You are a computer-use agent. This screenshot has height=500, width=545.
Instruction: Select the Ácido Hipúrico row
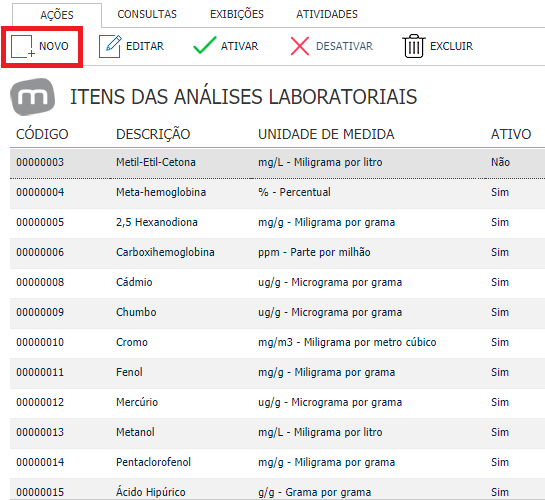click(277, 489)
